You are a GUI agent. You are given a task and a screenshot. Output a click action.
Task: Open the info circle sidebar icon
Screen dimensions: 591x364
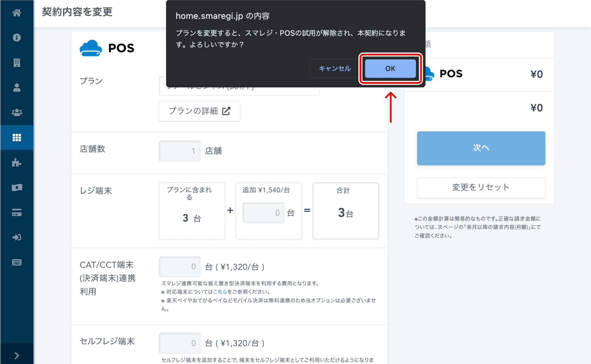pos(17,38)
